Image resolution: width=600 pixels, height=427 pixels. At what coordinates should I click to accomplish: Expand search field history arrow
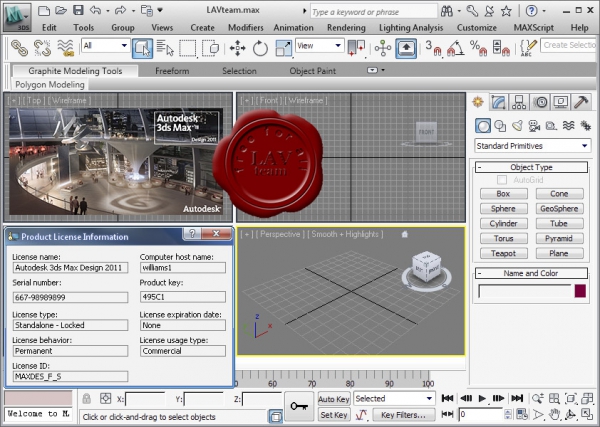point(305,11)
